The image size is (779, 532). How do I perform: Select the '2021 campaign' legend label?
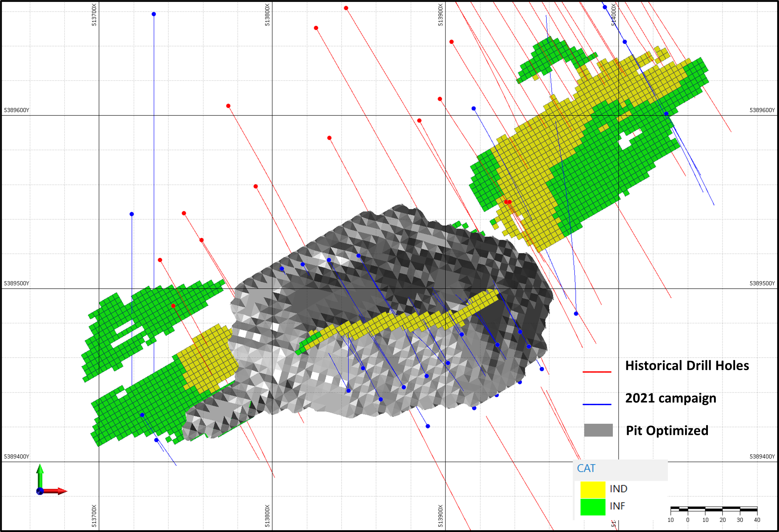click(670, 398)
